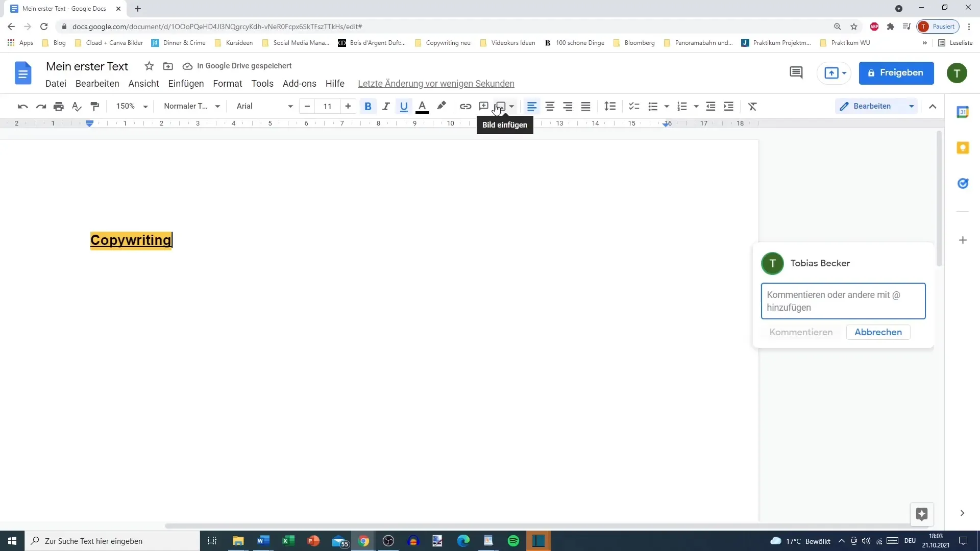Screen dimensions: 980x551
Task: Click Abbrechen in comment box
Action: (x=878, y=332)
